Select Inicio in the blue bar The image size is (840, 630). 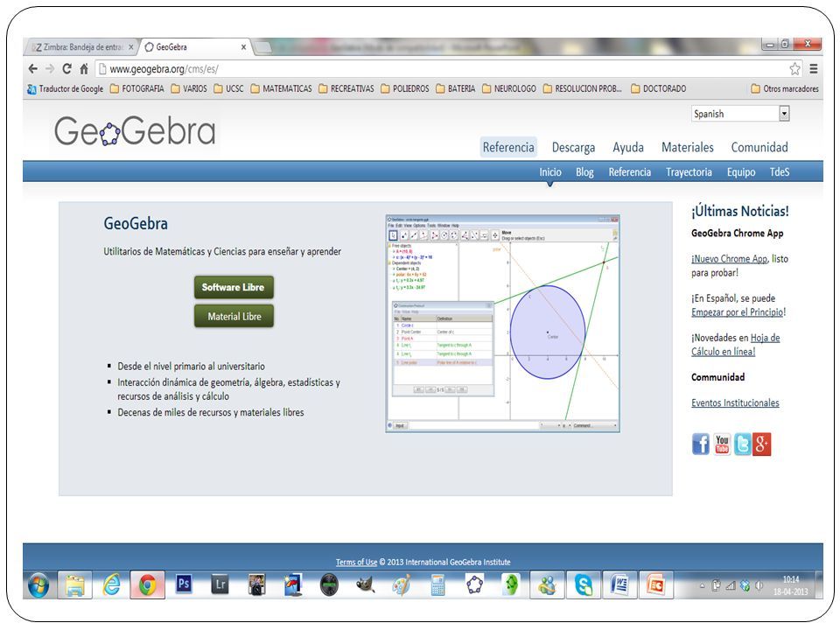coord(550,172)
